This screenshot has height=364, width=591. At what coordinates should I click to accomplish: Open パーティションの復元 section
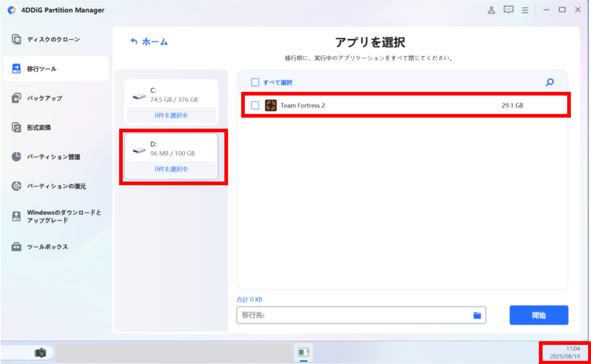coord(56,186)
